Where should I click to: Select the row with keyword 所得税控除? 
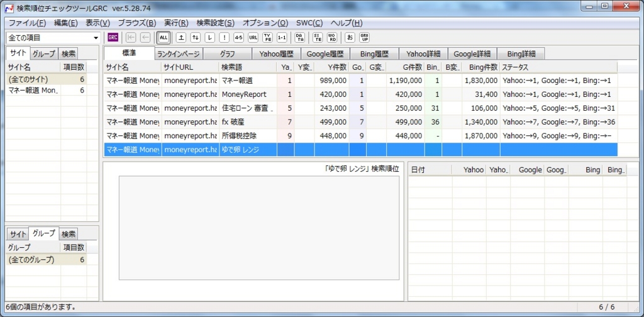click(x=360, y=135)
